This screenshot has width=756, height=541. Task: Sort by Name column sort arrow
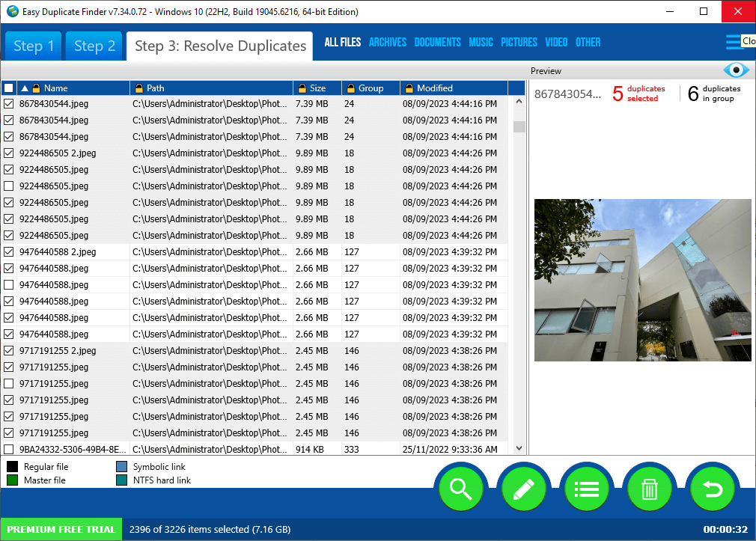pos(24,88)
